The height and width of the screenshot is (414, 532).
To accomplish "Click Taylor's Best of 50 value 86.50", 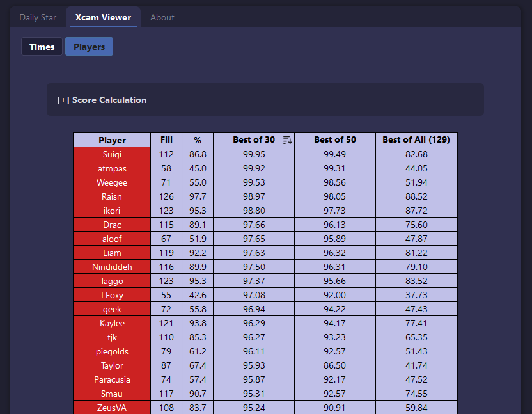I will tap(335, 366).
